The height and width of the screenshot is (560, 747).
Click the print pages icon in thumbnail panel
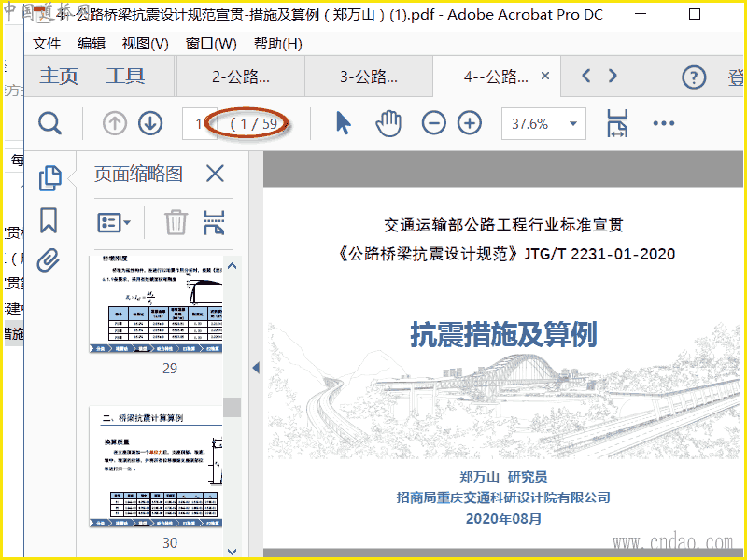(x=214, y=222)
